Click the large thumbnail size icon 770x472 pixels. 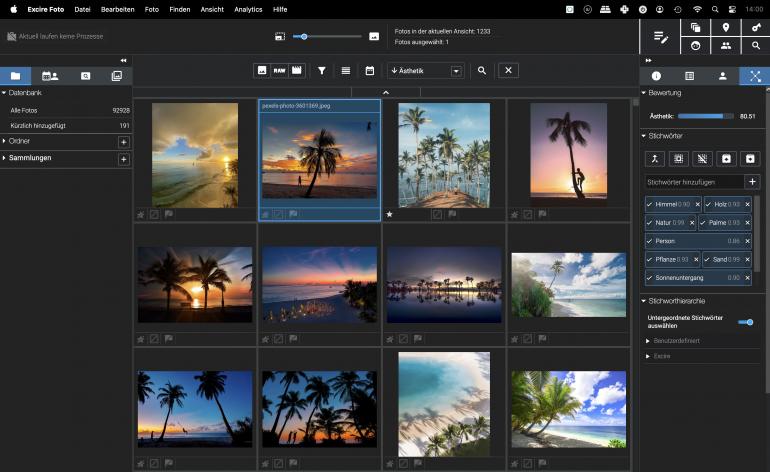(x=374, y=36)
